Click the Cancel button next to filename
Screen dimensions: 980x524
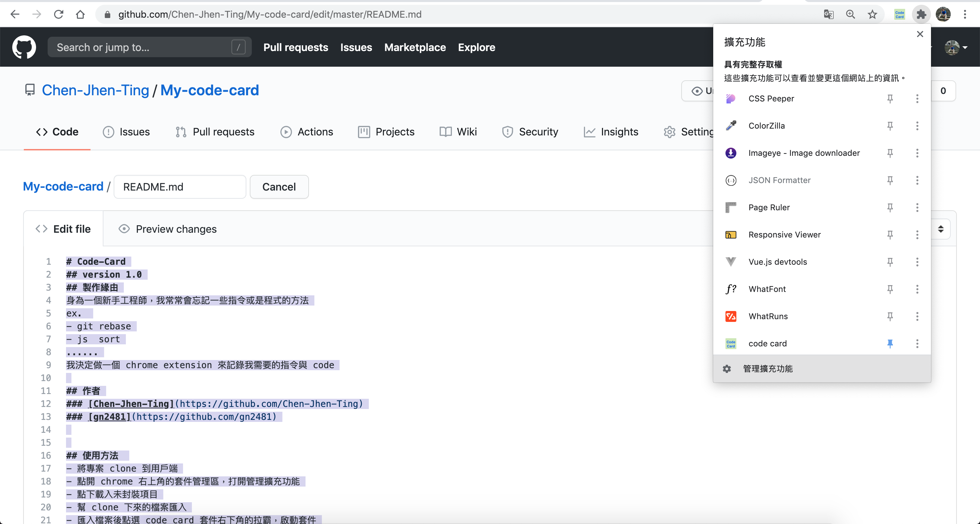tap(279, 187)
